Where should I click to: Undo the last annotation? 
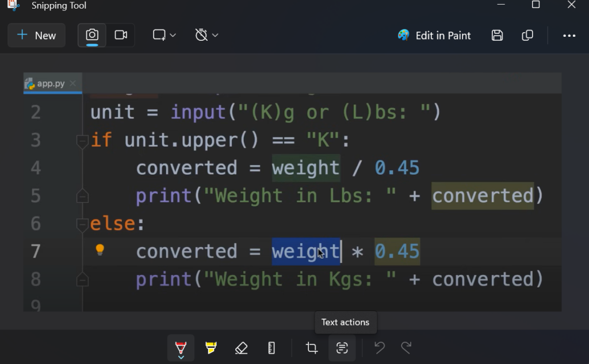pyautogui.click(x=380, y=348)
